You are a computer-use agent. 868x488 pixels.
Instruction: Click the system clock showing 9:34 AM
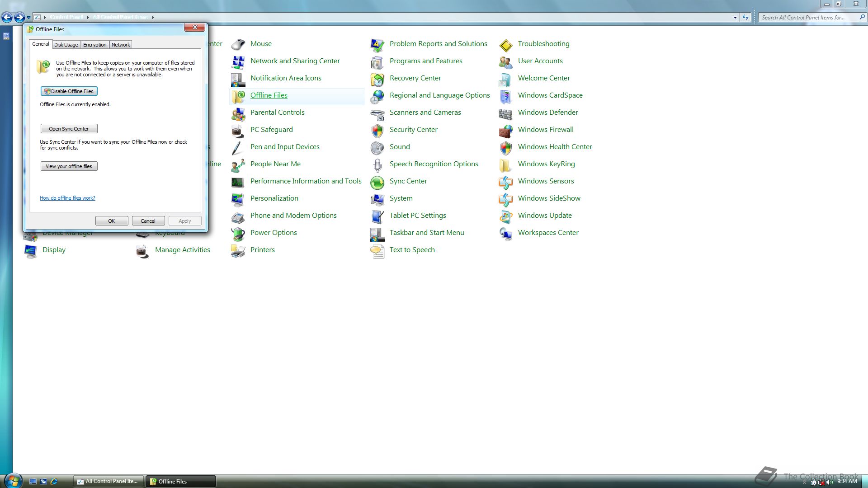coord(847,482)
